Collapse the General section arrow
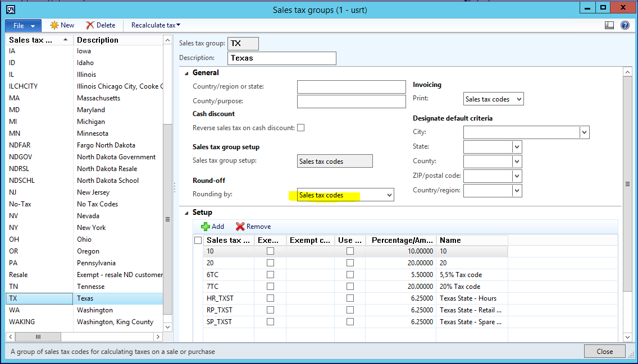Screen dimensions: 638x364 point(186,73)
